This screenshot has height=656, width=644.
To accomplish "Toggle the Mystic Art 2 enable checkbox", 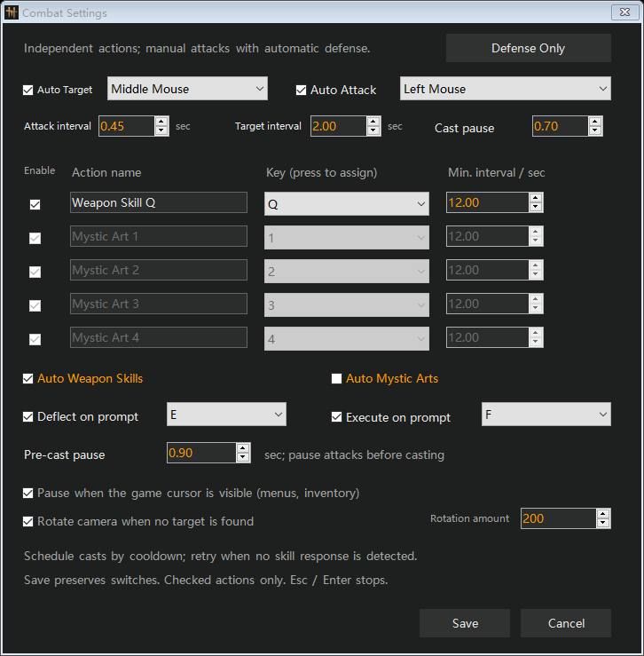I will click(x=35, y=273).
